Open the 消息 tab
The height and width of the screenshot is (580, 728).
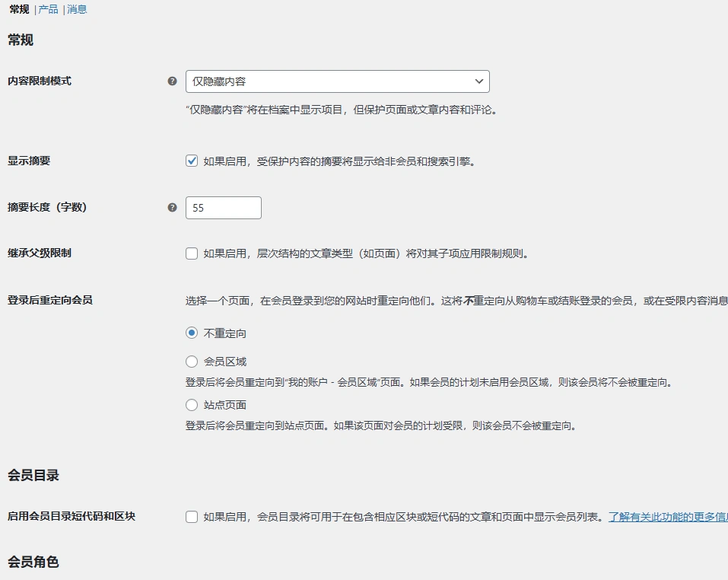coord(78,9)
